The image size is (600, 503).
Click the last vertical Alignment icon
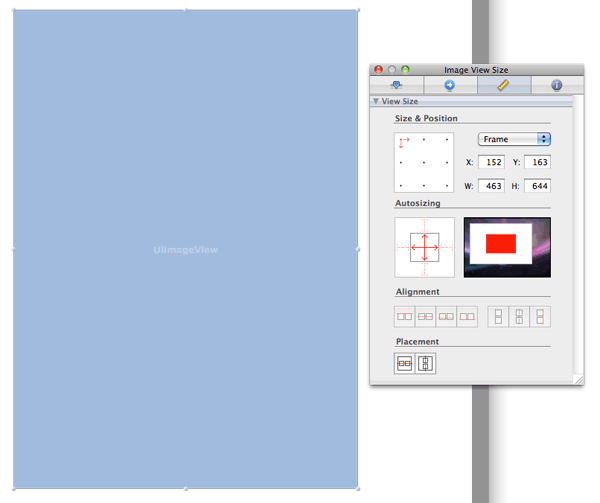coord(540,316)
